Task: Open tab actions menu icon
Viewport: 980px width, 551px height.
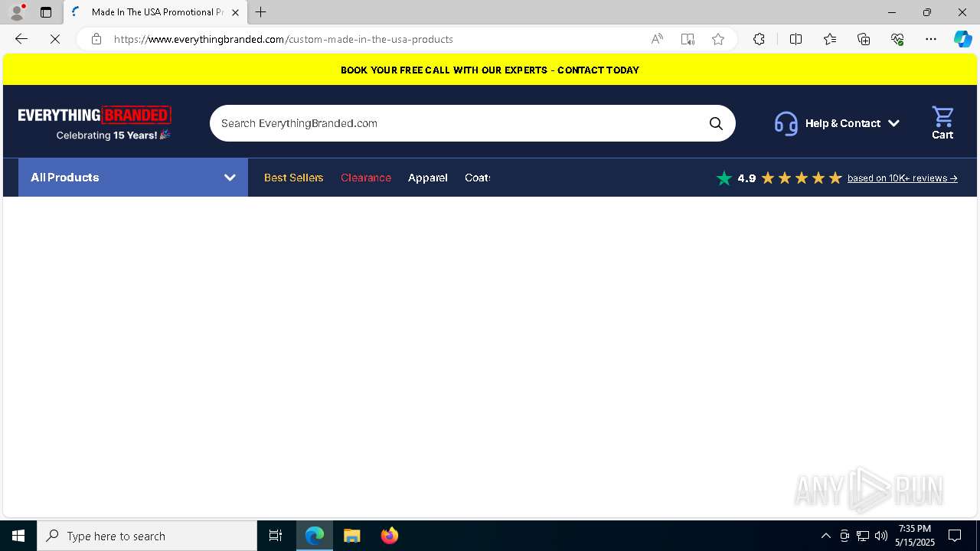Action: click(x=46, y=12)
